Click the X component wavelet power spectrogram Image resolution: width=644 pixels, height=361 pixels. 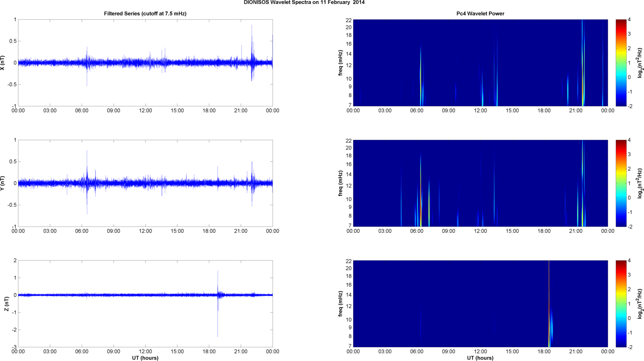pyautogui.click(x=480, y=63)
